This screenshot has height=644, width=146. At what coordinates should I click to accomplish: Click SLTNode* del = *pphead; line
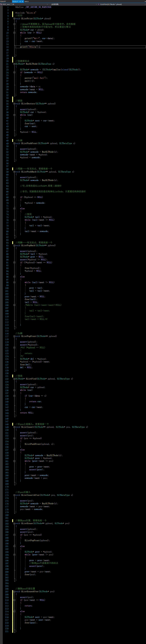pos(33,359)
